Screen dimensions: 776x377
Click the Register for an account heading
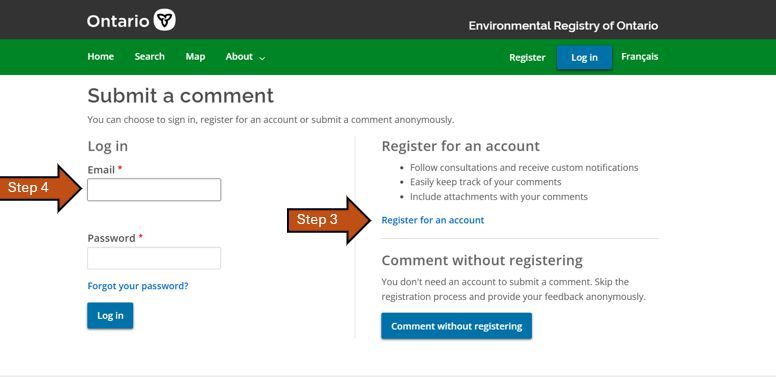pyautogui.click(x=460, y=146)
